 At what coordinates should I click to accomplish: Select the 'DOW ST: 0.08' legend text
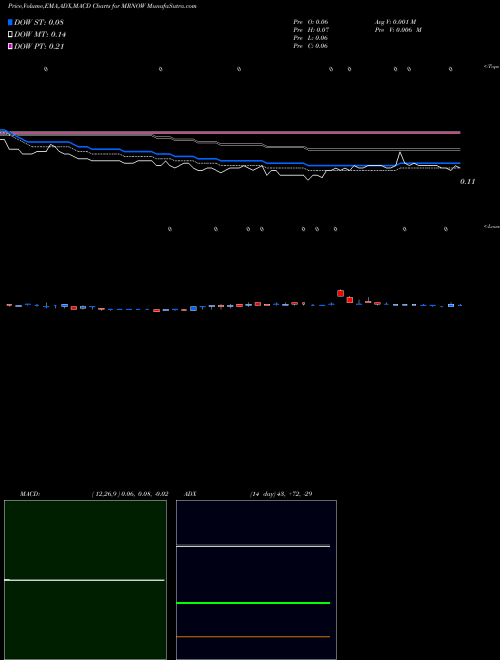click(39, 22)
